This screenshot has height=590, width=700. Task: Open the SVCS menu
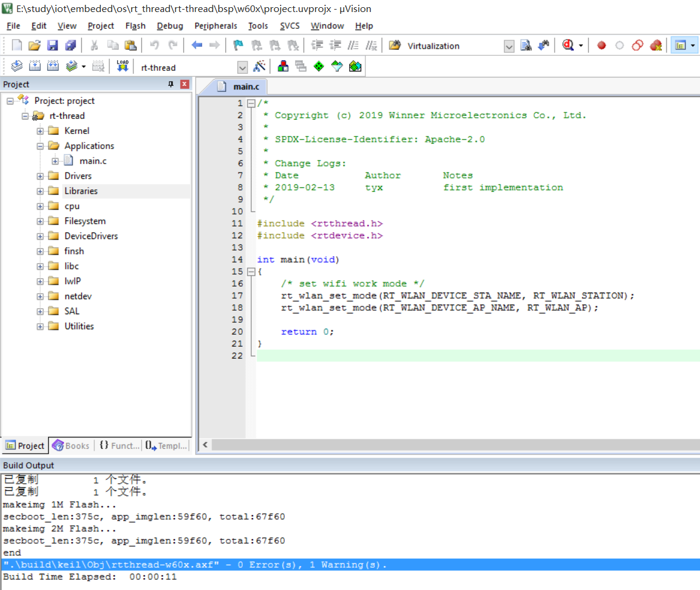289,26
